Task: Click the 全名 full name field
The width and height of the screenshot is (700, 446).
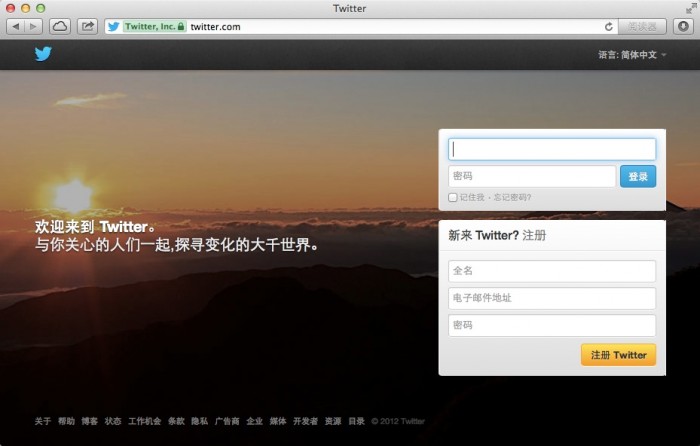Action: [x=552, y=271]
